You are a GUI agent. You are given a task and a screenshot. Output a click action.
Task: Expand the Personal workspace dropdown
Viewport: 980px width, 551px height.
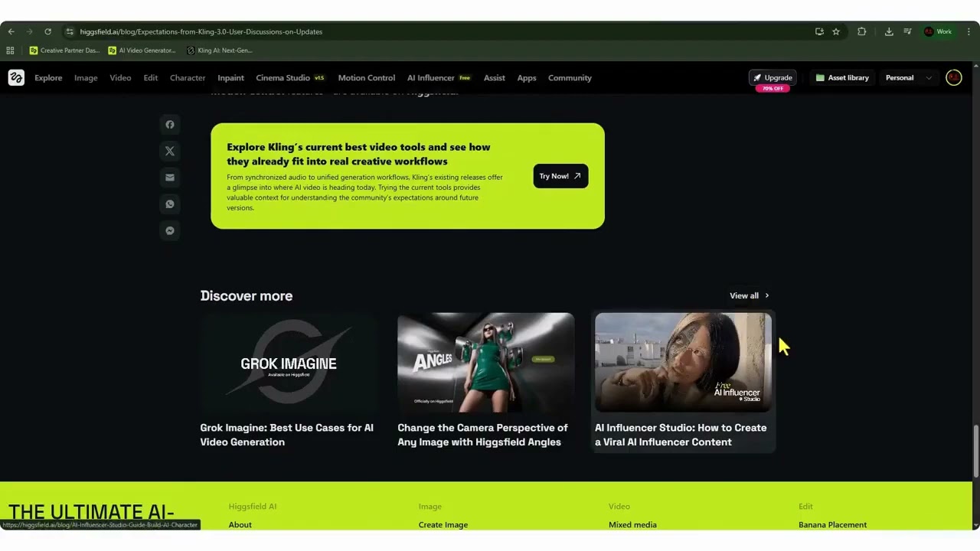point(909,77)
